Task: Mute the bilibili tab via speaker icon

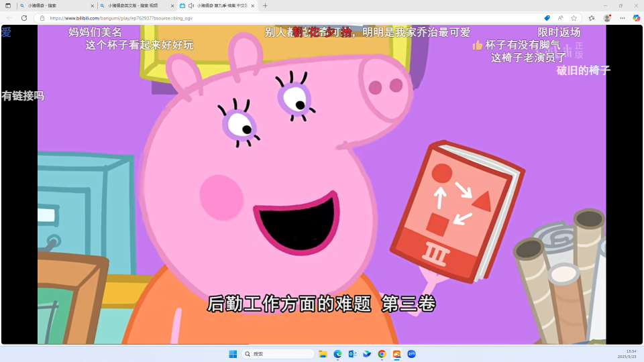Action: pos(191,6)
